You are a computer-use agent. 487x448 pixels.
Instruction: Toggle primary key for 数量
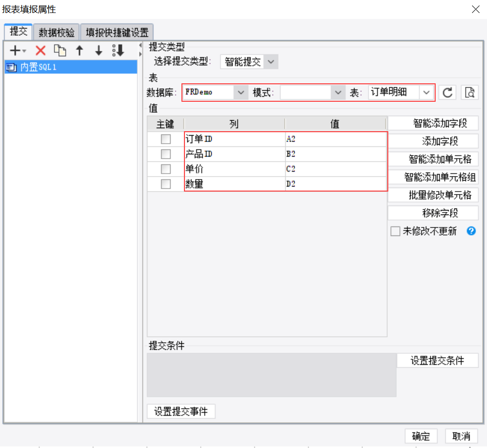coord(166,184)
